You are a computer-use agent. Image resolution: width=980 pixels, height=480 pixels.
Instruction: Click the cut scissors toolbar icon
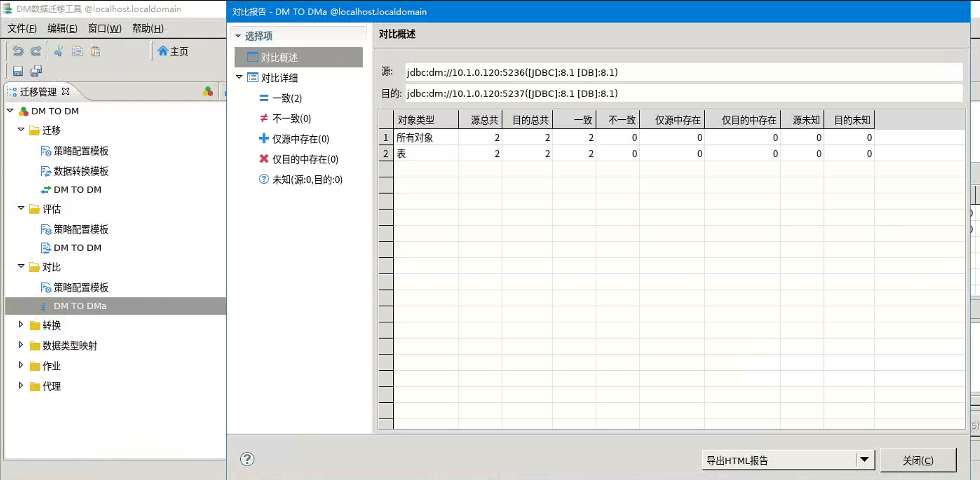point(59,51)
